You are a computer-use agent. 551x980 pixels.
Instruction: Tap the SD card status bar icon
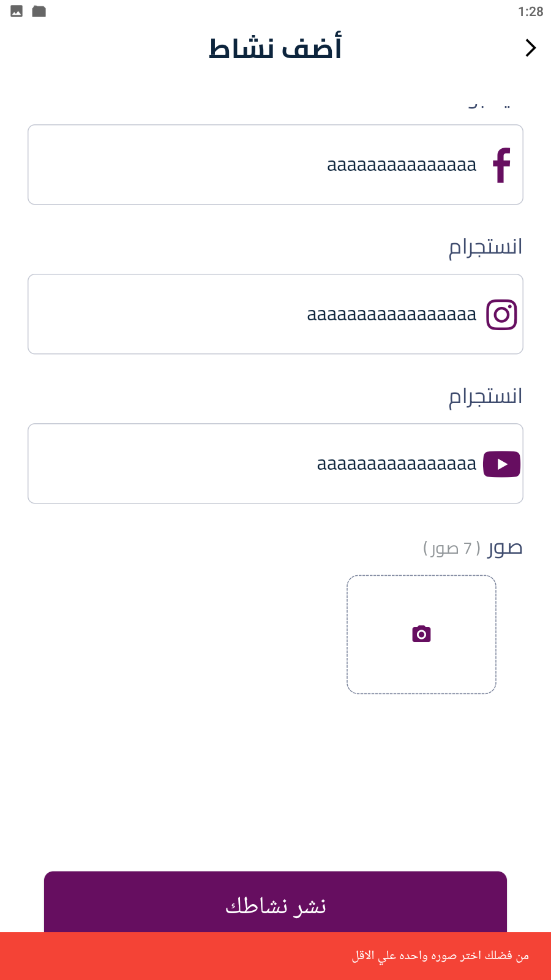point(39,11)
